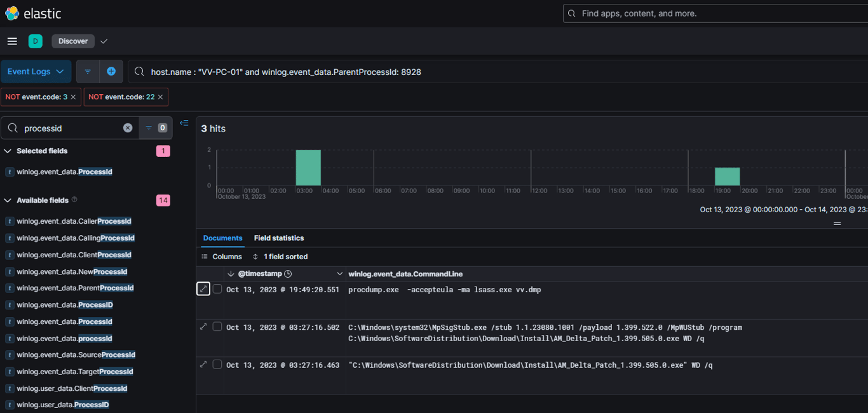The image size is (868, 413).
Task: Add a new filter with plus icon
Action: click(x=111, y=72)
